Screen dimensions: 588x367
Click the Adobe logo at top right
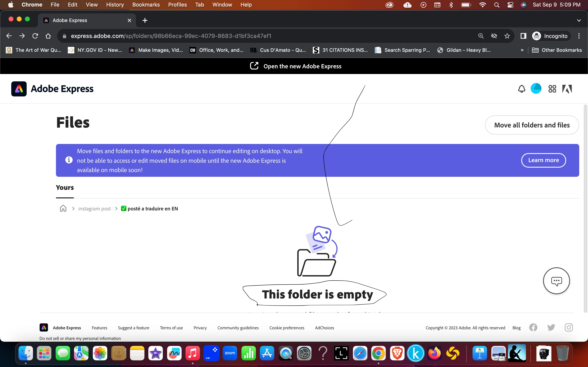[x=567, y=89]
